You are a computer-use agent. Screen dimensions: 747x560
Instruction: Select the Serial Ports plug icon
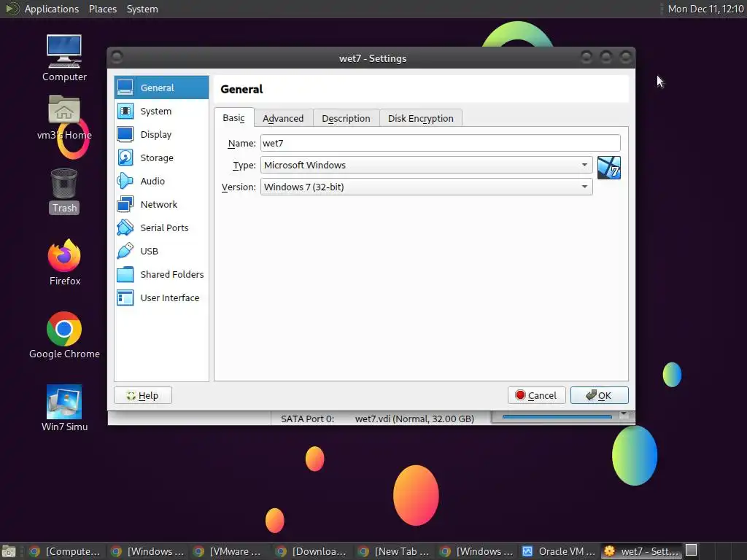pyautogui.click(x=125, y=227)
